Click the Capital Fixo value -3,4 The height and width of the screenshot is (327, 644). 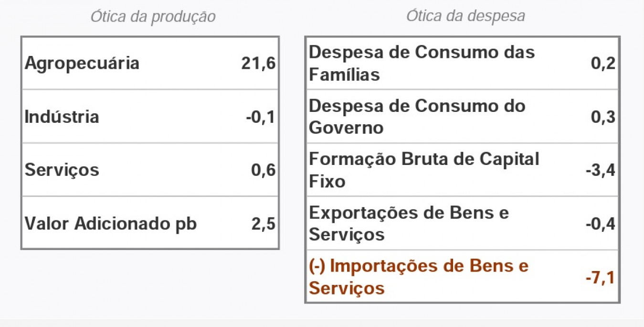click(x=601, y=170)
